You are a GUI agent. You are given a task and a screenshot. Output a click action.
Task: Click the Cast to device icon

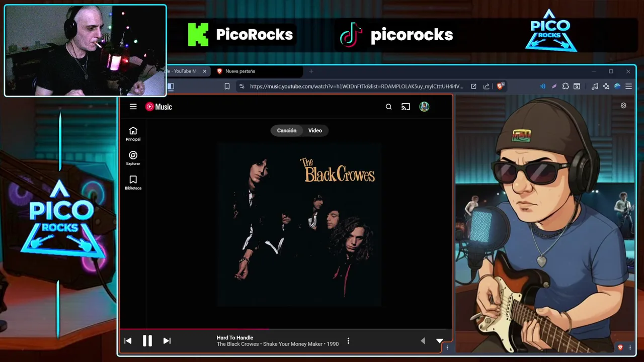pyautogui.click(x=406, y=107)
